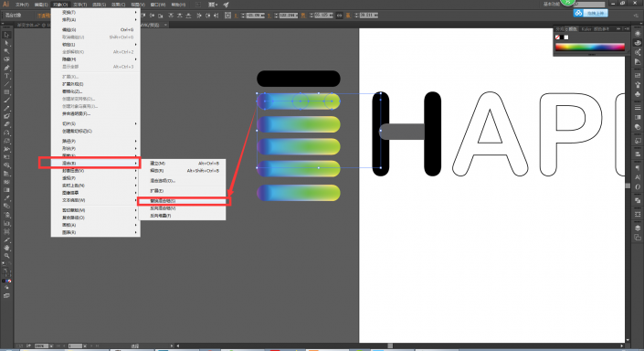The width and height of the screenshot is (644, 351).
Task: Choose the None swatch in Color panel
Action: click(557, 37)
